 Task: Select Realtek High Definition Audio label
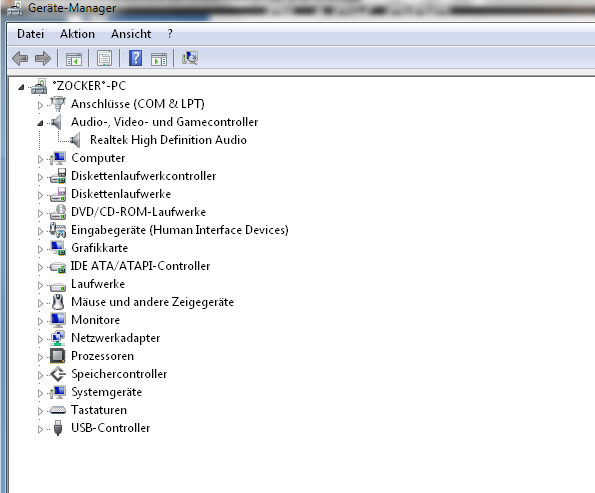coord(168,140)
